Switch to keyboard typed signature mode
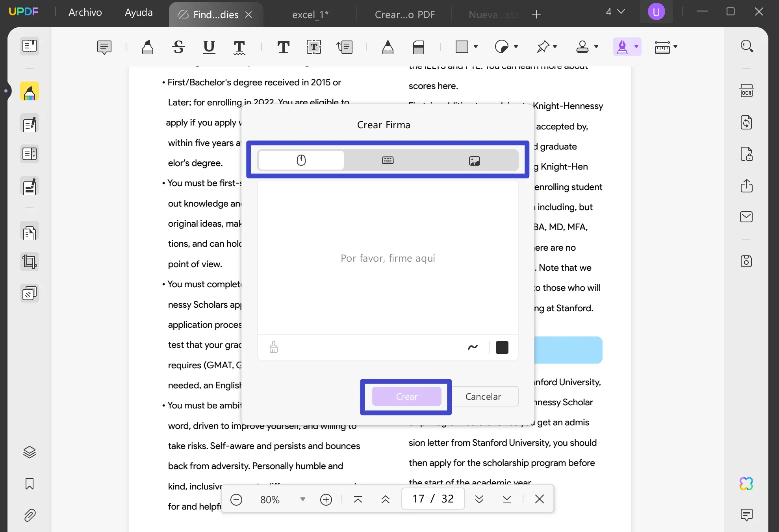Screen dimensions: 779x532 (388, 160)
